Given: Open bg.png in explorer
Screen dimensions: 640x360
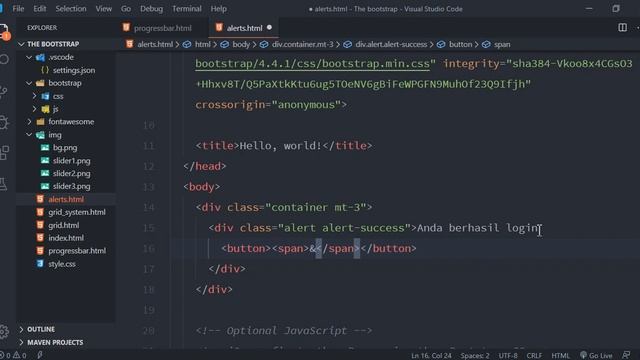Looking at the screenshot, I should [x=64, y=148].
